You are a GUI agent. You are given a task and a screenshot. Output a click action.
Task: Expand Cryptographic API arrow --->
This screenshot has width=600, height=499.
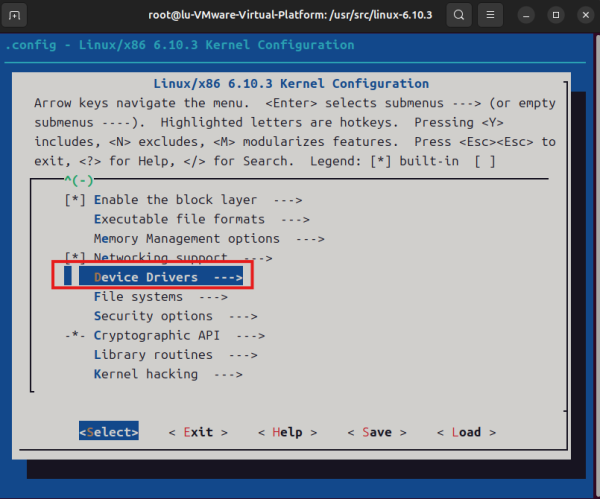pos(250,336)
